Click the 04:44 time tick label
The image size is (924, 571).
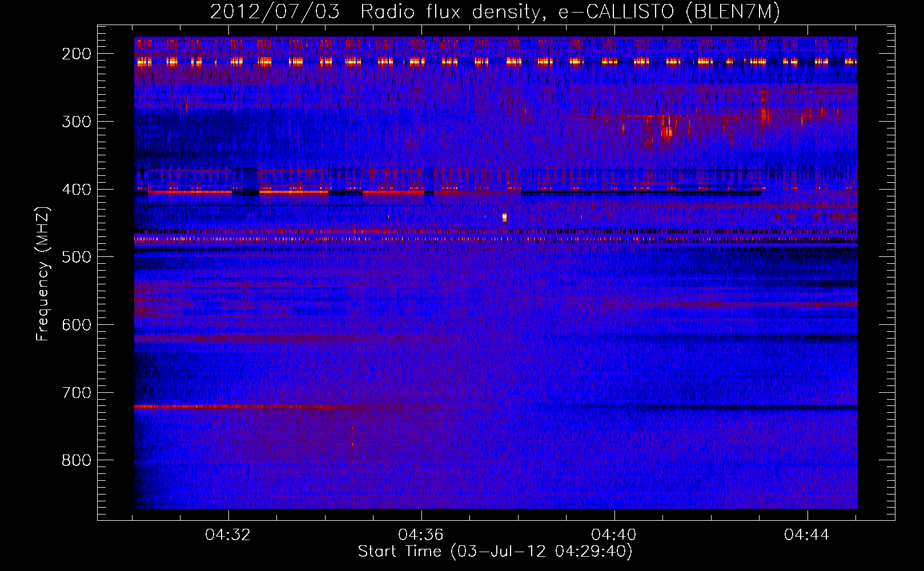coord(807,535)
